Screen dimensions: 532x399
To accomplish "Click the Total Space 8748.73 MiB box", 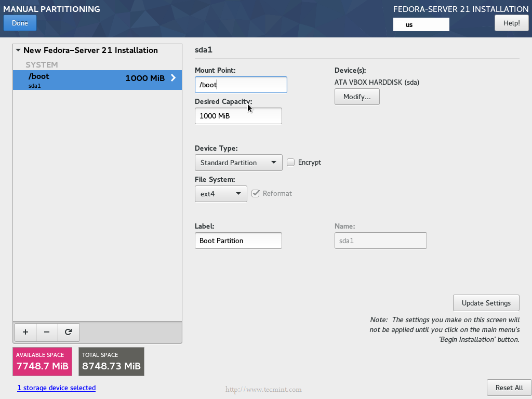I will tap(111, 362).
